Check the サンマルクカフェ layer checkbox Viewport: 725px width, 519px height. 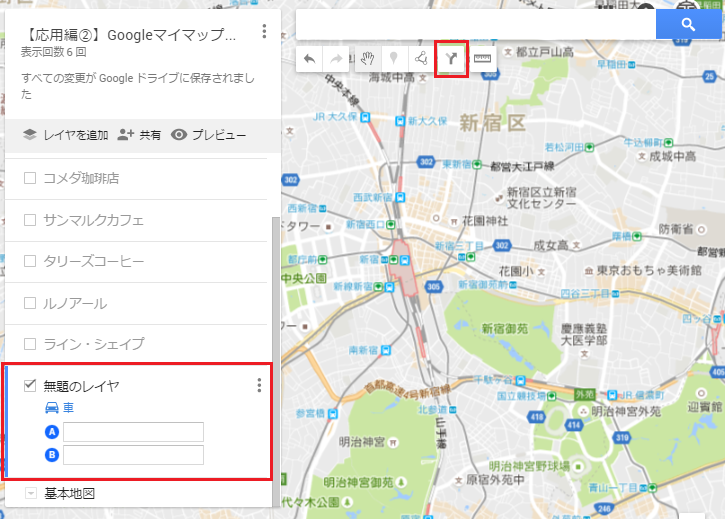coord(30,220)
